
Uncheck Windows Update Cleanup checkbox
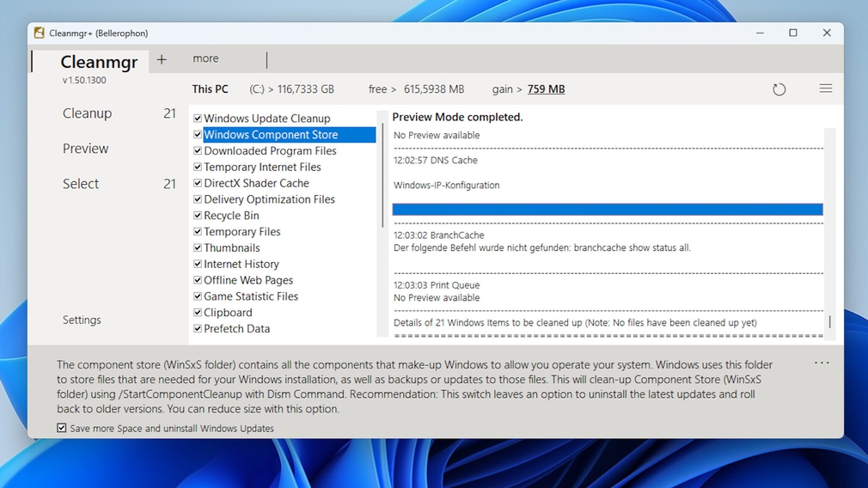click(x=198, y=119)
